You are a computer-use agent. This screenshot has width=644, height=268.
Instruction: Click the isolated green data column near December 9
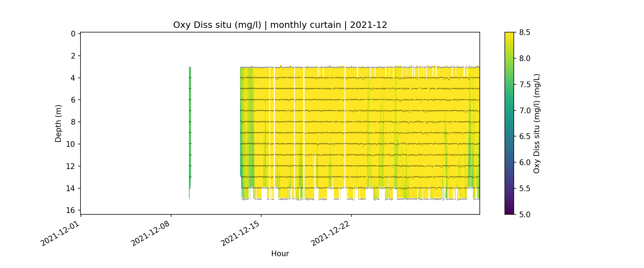[190, 125]
